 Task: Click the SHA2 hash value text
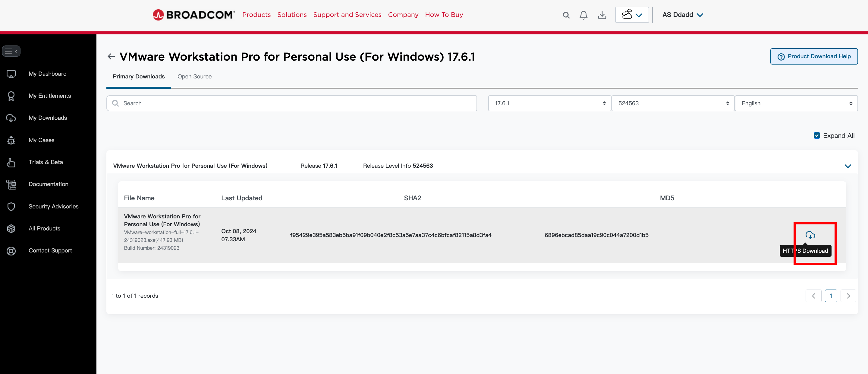point(391,235)
